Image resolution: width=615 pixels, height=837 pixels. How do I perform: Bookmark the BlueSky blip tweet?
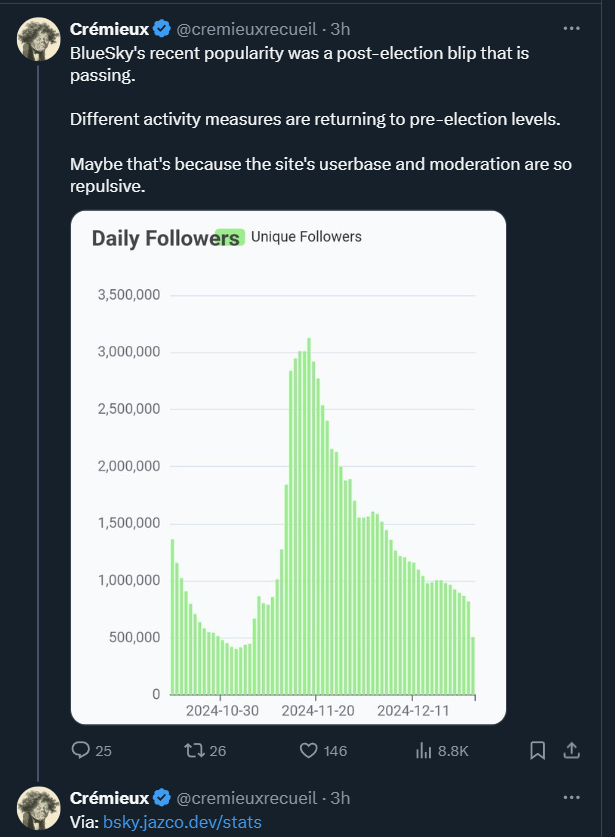click(x=538, y=751)
